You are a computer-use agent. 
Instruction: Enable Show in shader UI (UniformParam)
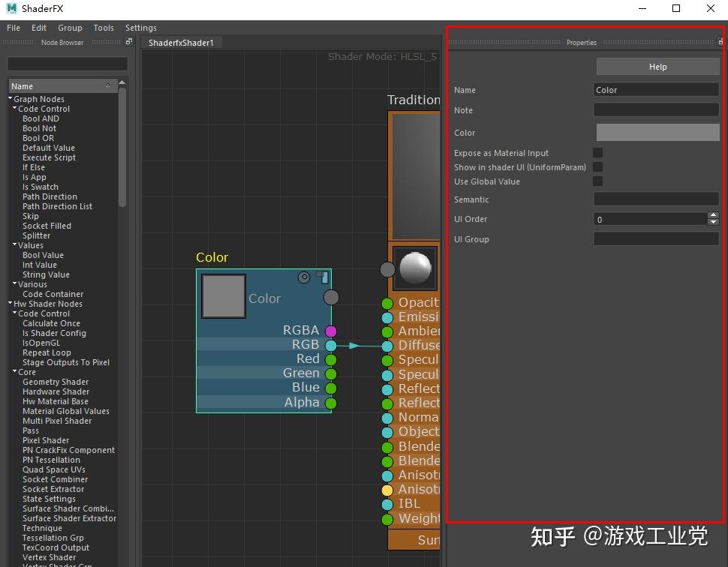pyautogui.click(x=597, y=166)
